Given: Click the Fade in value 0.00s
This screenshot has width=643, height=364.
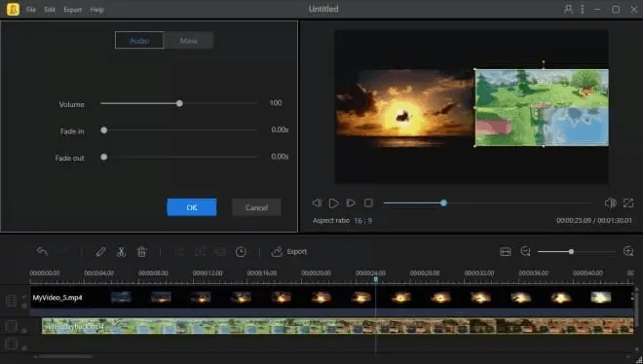Looking at the screenshot, I should (280, 129).
